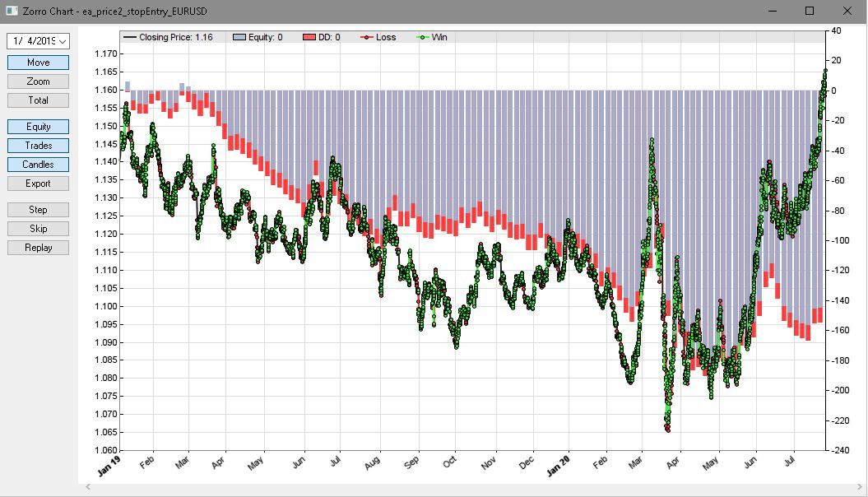
Task: Close the Zorro Chart window
Action: [x=847, y=11]
